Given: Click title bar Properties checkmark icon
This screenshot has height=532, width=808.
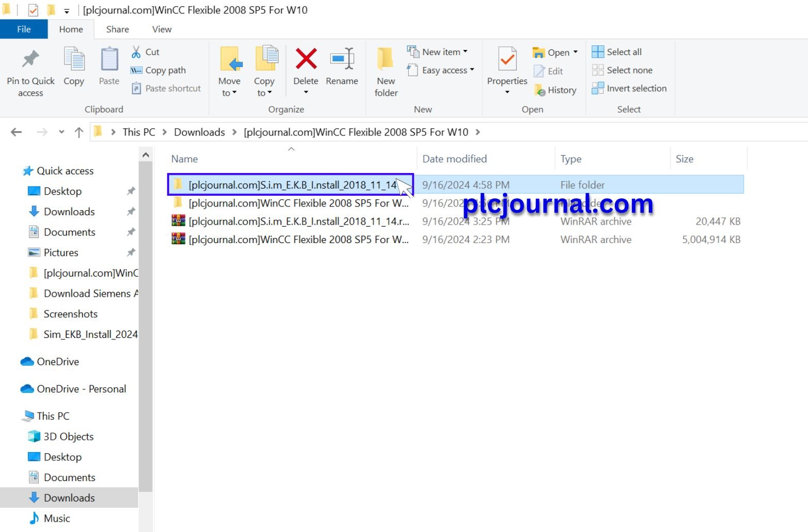Looking at the screenshot, I should tap(33, 10).
